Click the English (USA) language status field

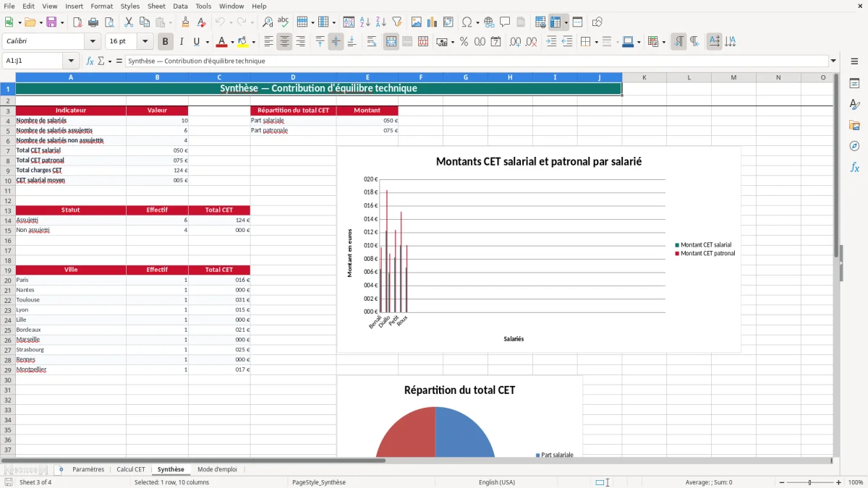(x=497, y=482)
